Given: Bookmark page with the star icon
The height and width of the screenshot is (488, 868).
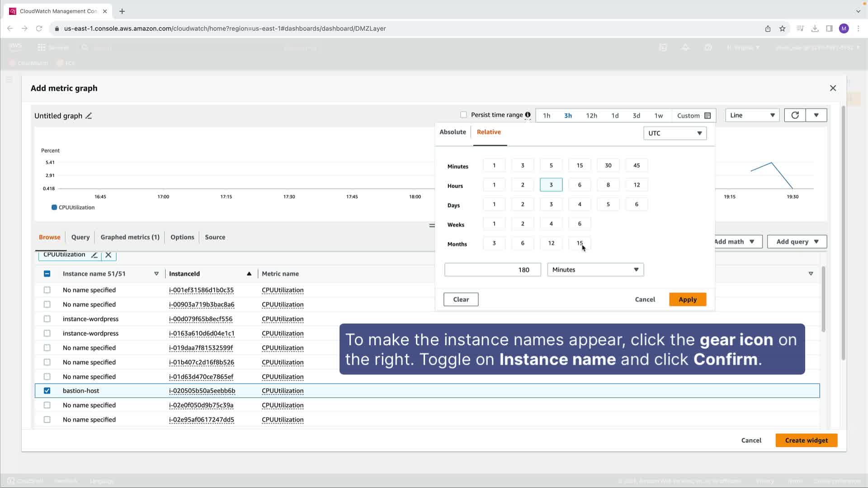Looking at the screenshot, I should pos(783,28).
